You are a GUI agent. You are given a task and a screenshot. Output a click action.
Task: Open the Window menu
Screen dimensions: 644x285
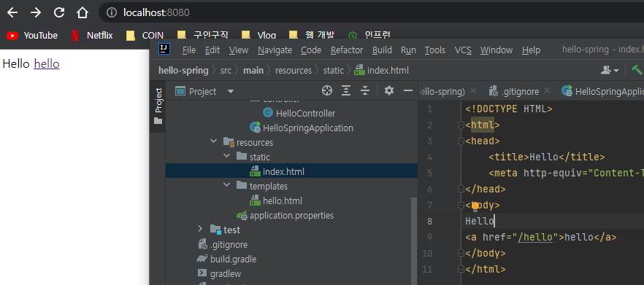pos(497,50)
